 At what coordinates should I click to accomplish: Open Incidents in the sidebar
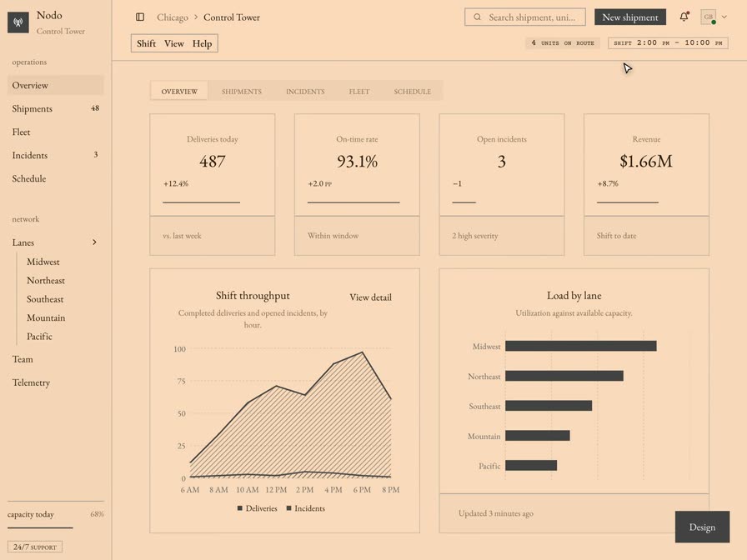[x=55, y=155]
